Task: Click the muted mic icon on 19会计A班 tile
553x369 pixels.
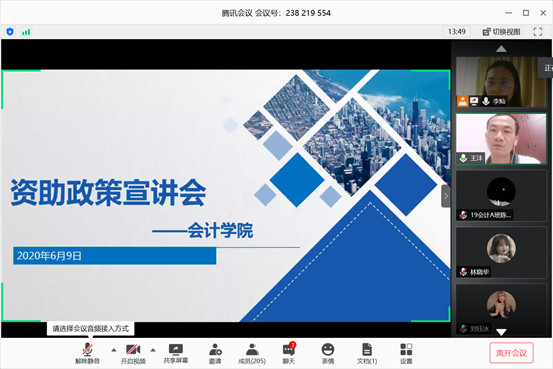Action: point(463,214)
